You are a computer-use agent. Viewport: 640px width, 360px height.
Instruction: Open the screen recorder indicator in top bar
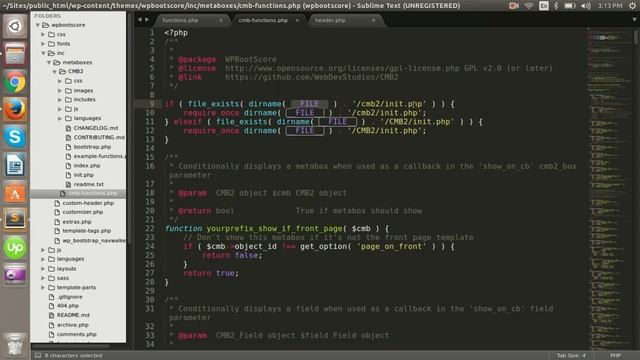513,6
